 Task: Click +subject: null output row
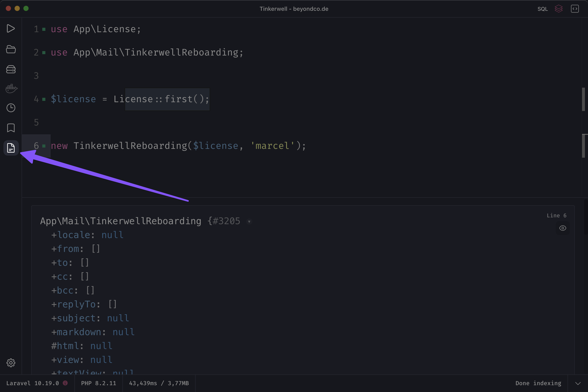(90, 318)
